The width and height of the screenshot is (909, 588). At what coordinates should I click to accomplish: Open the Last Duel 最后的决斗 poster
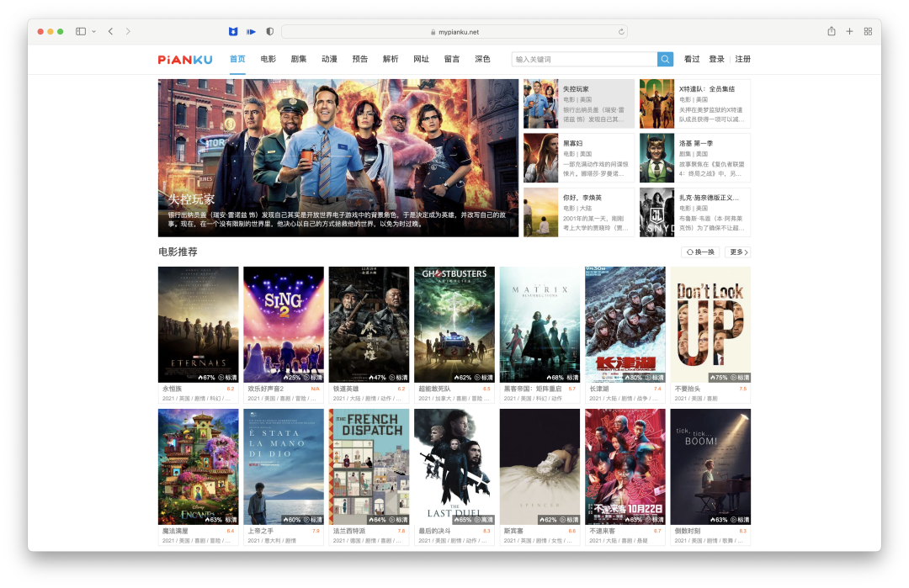454,466
